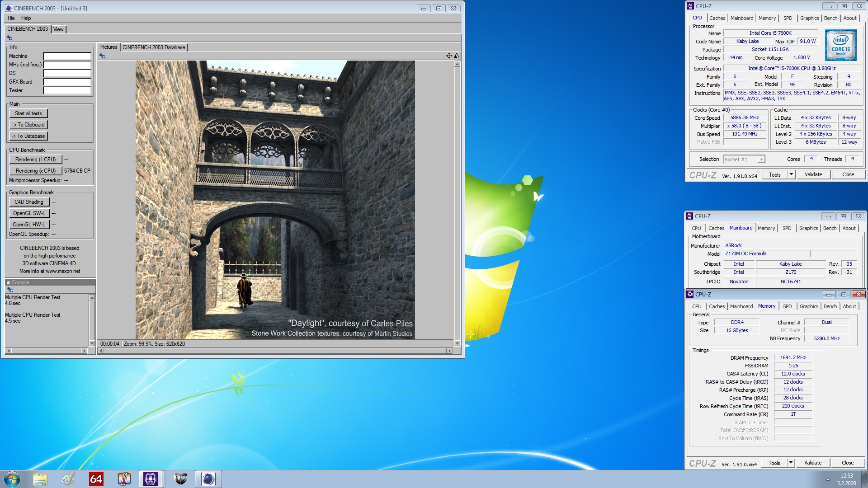Viewport: 868px width, 488px height.
Task: Open the Tools dropdown arrow in Memory CPU-Z window
Action: point(791,463)
